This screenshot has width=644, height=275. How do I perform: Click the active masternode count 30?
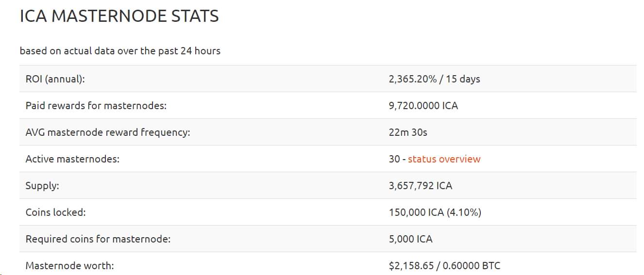coord(394,159)
